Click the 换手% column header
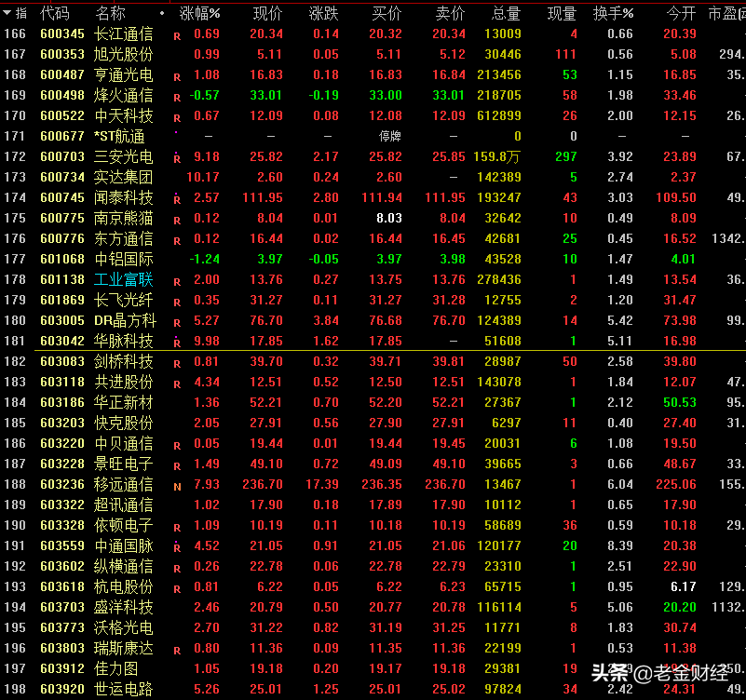The width and height of the screenshot is (746, 700). pos(613,13)
